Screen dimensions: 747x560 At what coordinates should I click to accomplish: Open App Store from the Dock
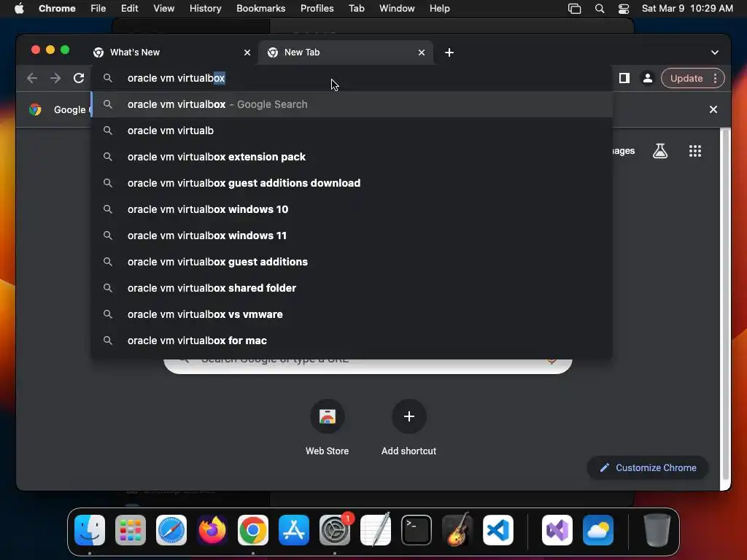point(294,530)
